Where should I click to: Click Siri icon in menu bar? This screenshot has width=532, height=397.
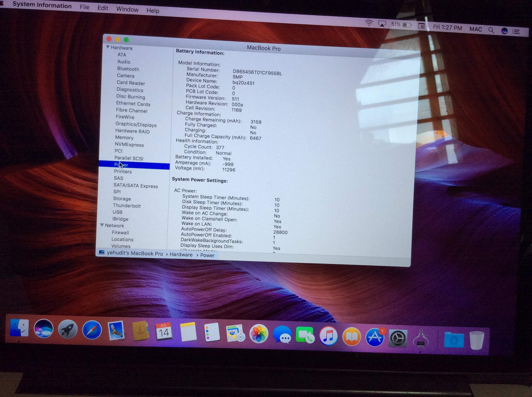[x=504, y=31]
